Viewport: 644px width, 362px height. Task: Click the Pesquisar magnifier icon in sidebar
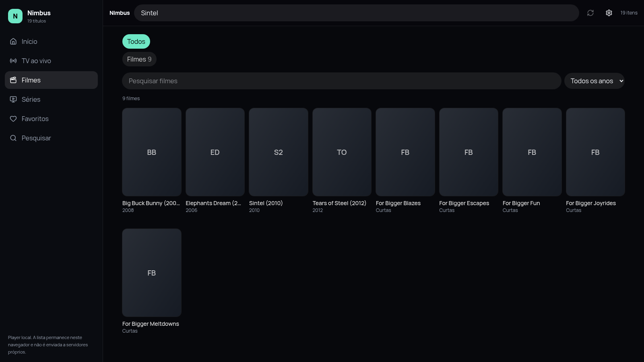coord(13,138)
